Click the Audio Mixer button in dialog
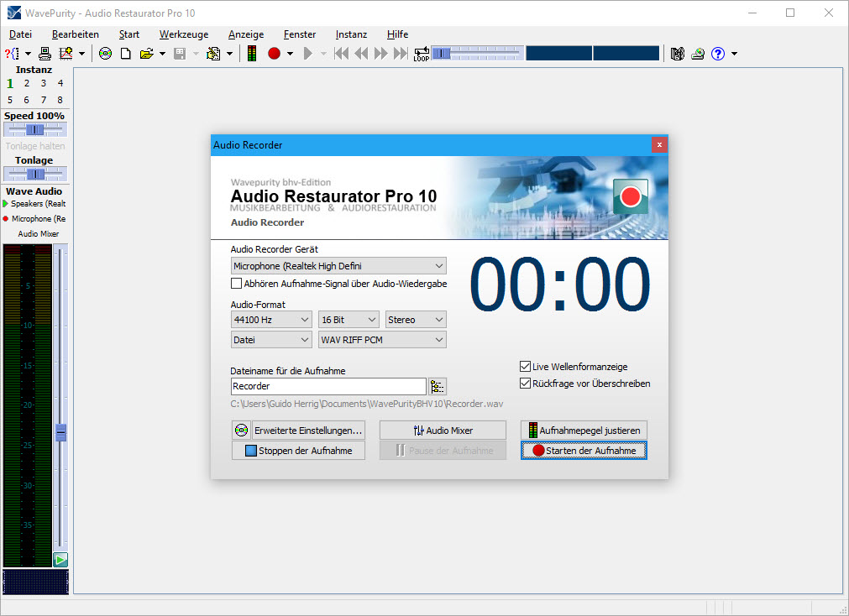Screen dimensions: 849x616 tap(443, 431)
